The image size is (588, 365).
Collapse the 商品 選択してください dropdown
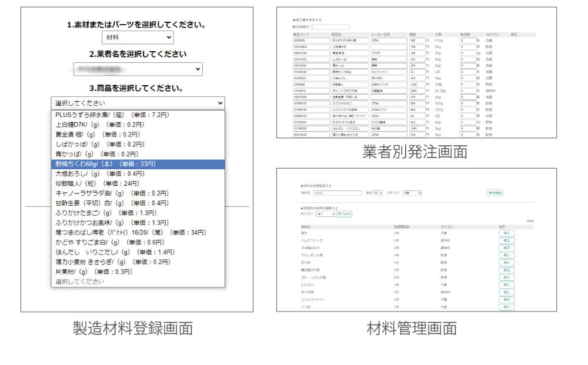pos(138,103)
